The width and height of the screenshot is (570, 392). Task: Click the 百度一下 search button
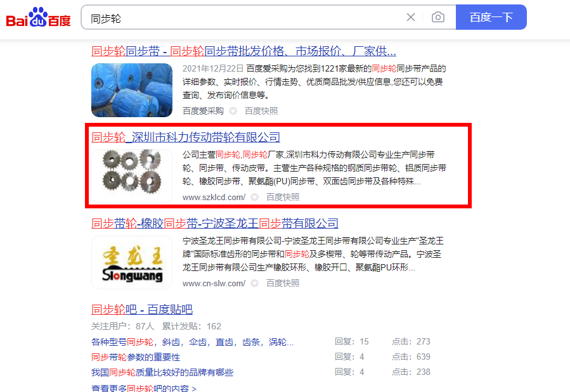[x=491, y=17]
